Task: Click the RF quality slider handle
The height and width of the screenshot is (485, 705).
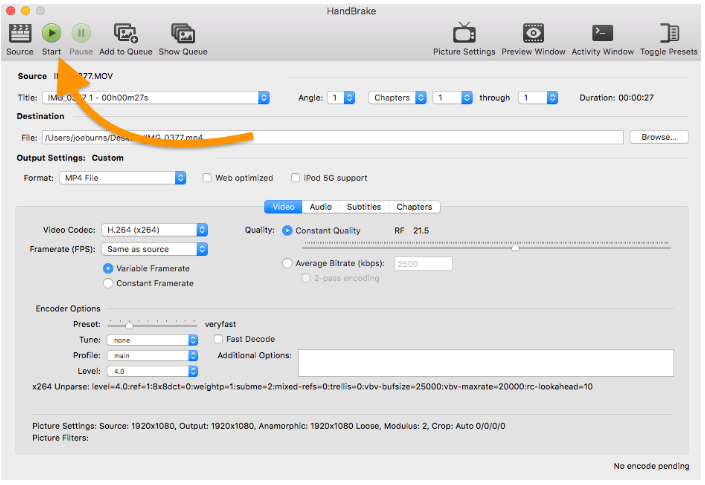Action: (x=515, y=247)
